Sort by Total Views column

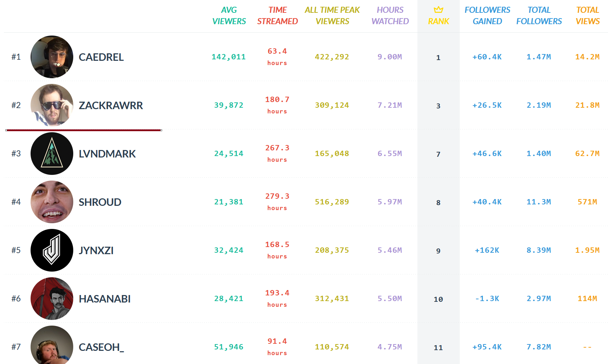[587, 16]
